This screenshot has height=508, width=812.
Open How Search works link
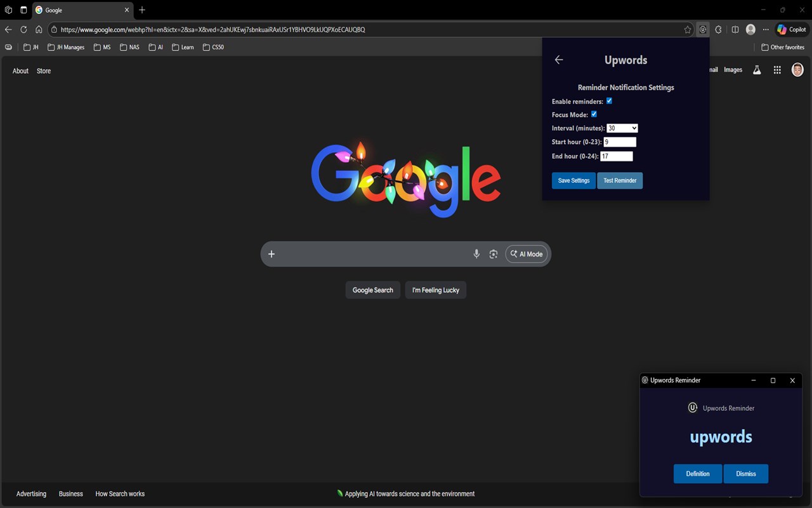click(120, 494)
